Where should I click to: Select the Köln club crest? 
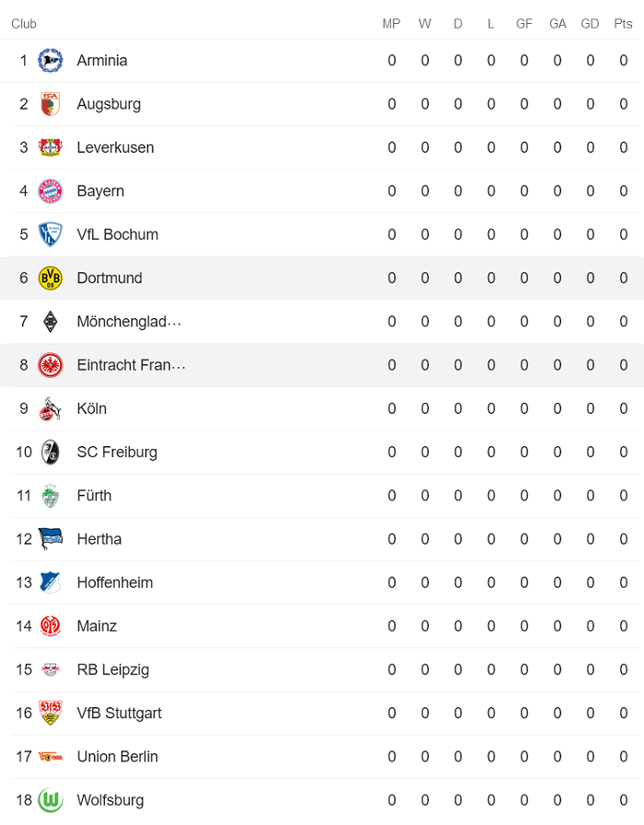click(51, 408)
